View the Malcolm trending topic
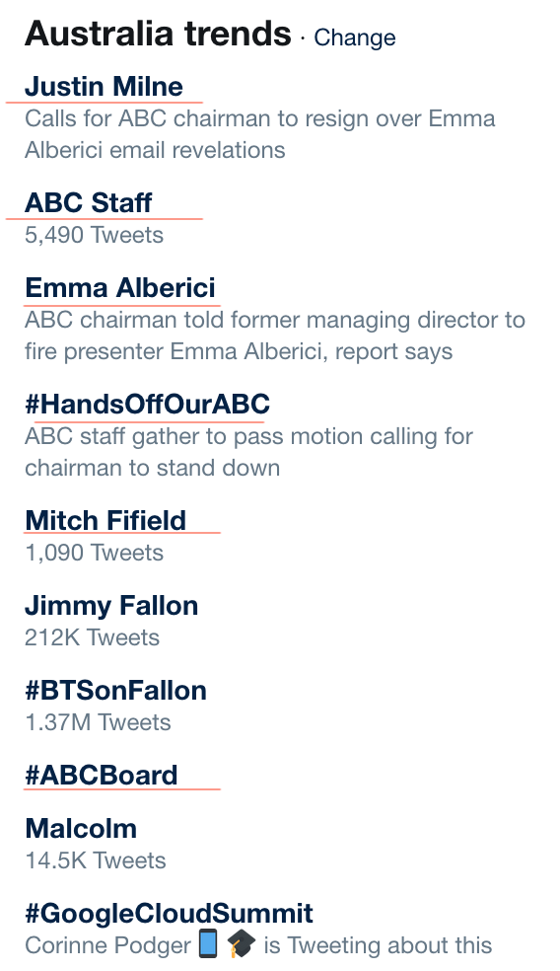The height and width of the screenshot is (971, 560). 81,829
